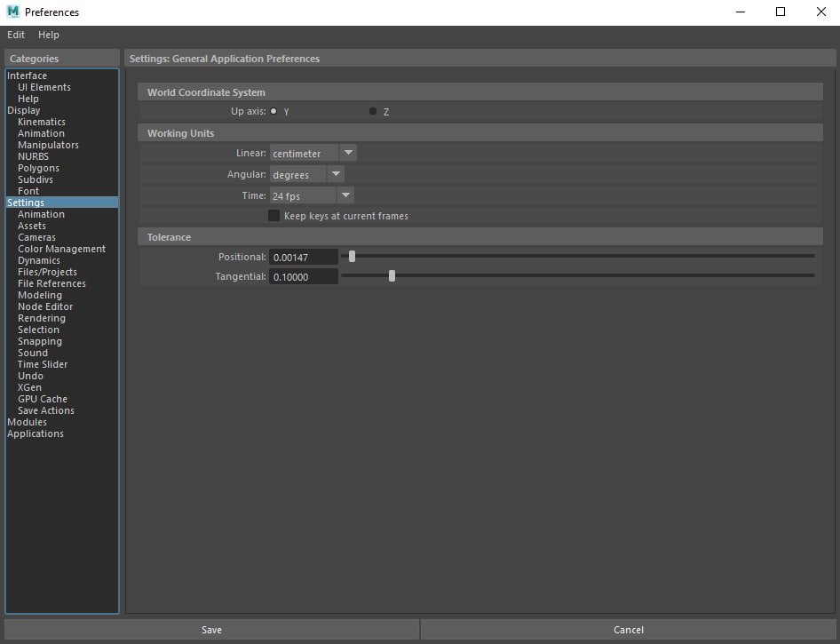The height and width of the screenshot is (644, 840).
Task: Select Z as the up axis
Action: point(373,111)
